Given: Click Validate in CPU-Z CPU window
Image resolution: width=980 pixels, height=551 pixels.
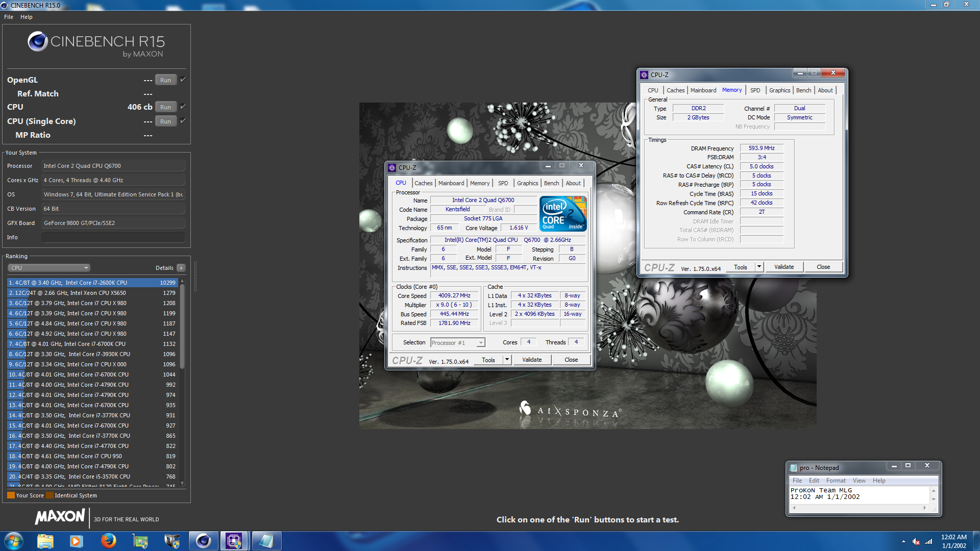Looking at the screenshot, I should 532,360.
